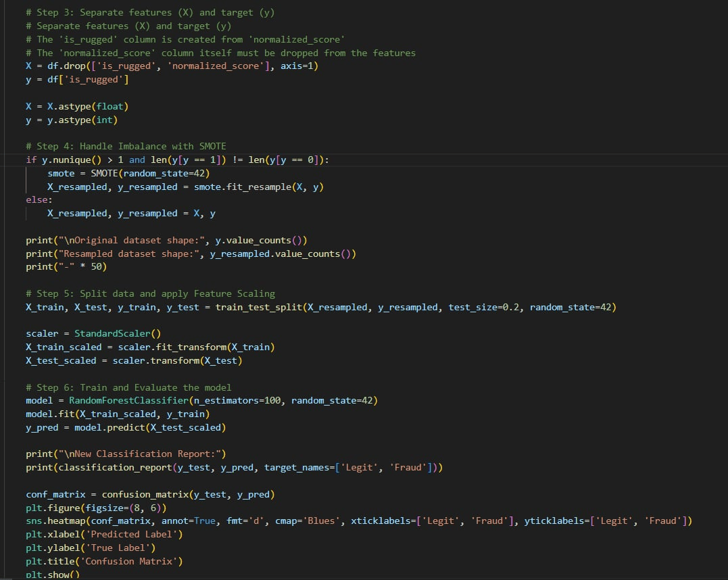Click the line 'X = X.astype(float)'
Viewport: 728px width, 580px height.
77,106
